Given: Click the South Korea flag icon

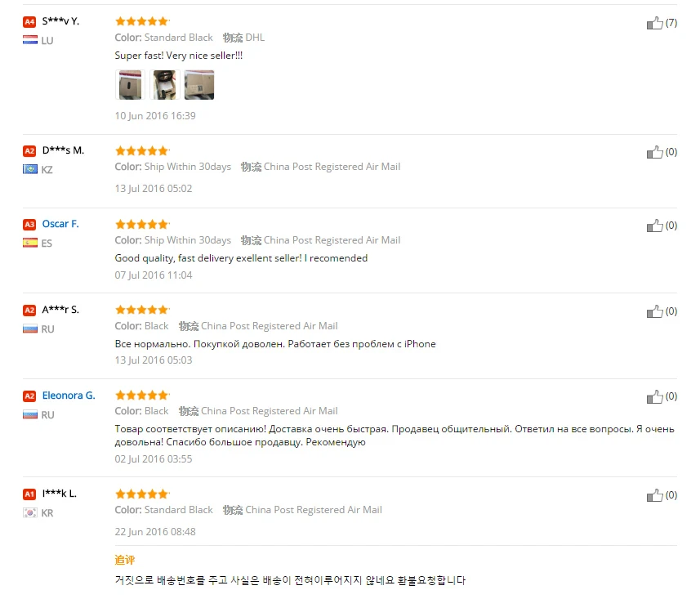Looking at the screenshot, I should point(30,513).
